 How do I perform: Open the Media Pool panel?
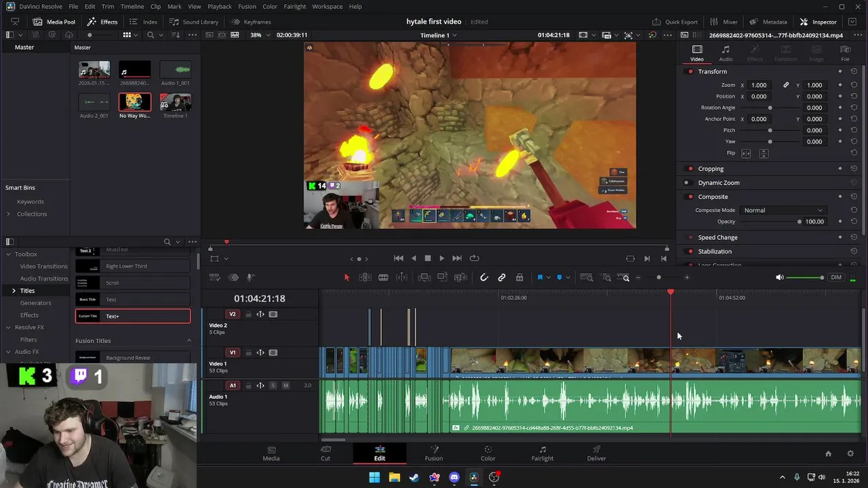click(54, 22)
